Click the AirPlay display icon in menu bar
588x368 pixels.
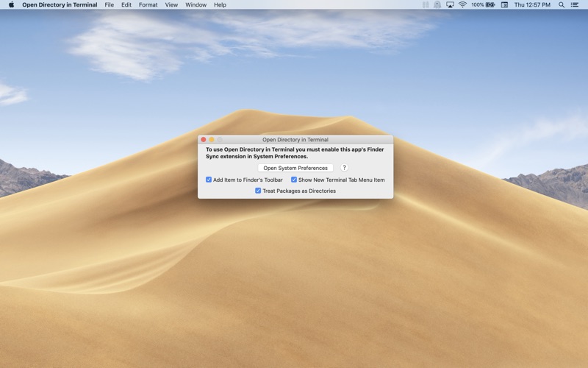(450, 5)
